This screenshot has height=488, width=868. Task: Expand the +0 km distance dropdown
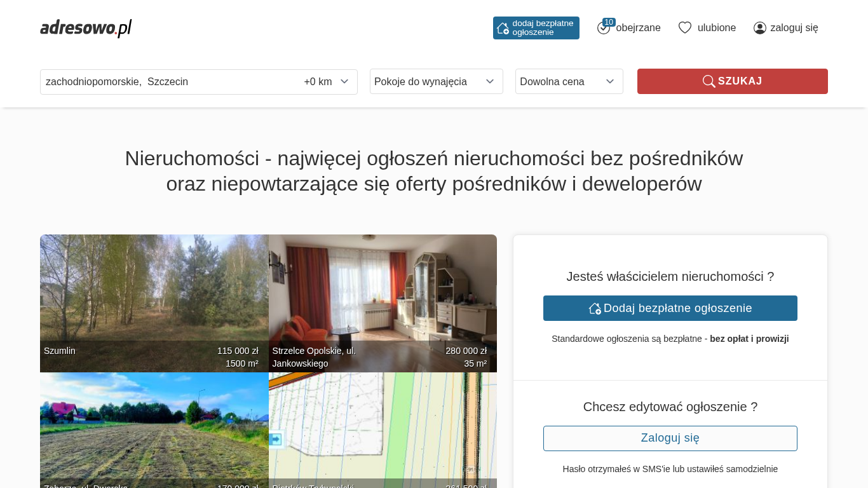(327, 82)
